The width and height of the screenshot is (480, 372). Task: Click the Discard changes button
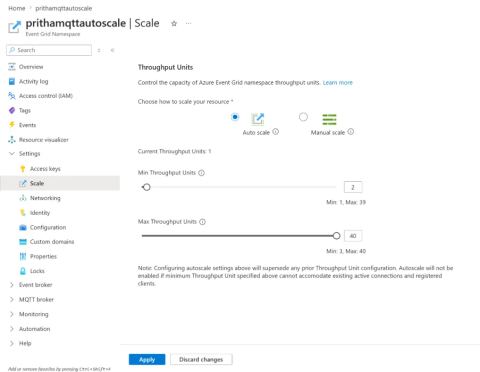(x=201, y=359)
